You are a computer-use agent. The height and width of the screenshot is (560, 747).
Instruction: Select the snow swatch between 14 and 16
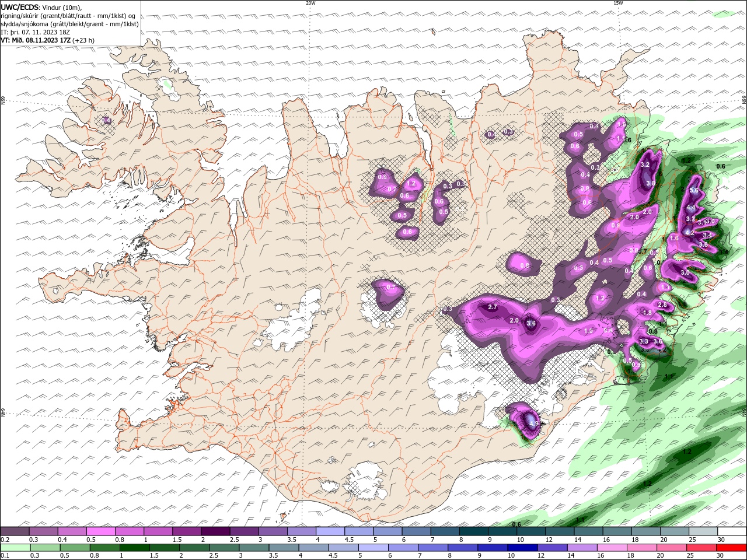click(589, 531)
